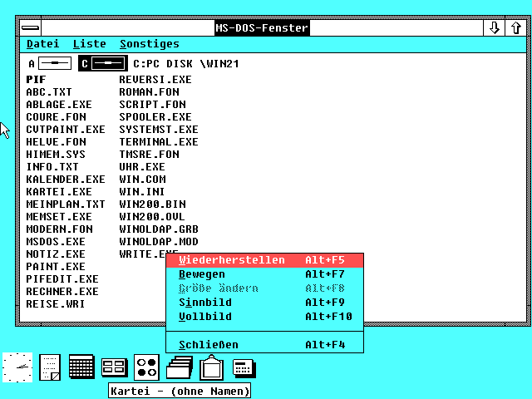Open the minimized calendar grid icon
Viewport: 532px width, 399px height.
coord(81,367)
